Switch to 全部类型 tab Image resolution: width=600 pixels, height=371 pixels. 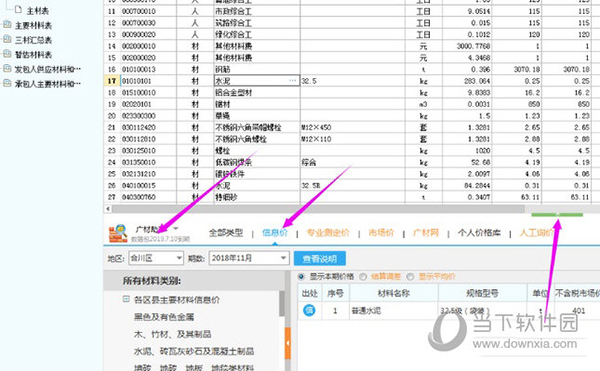pos(226,233)
